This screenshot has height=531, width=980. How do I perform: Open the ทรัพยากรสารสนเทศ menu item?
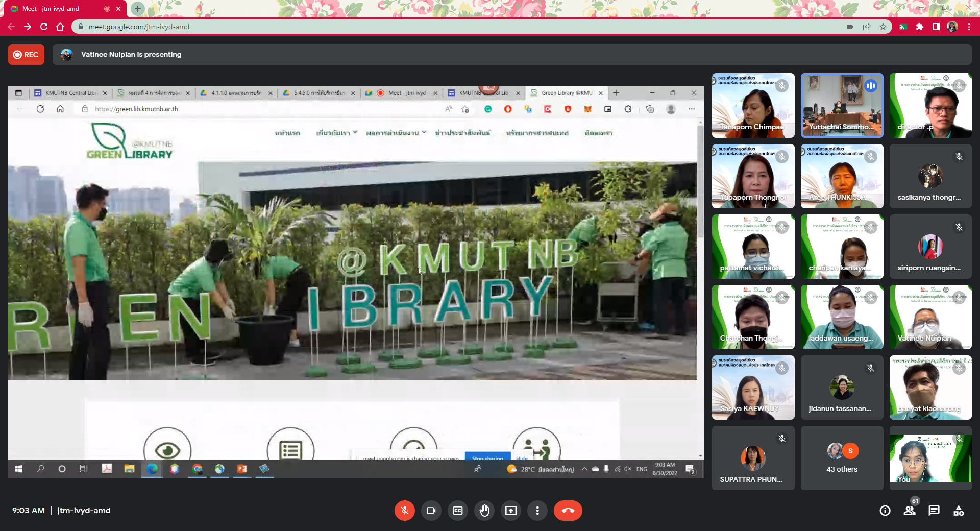tap(537, 133)
